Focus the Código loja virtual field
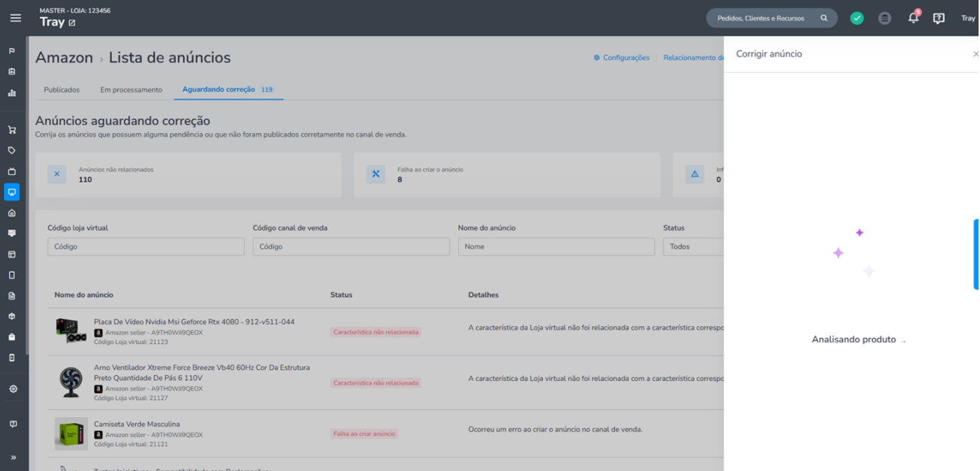The width and height of the screenshot is (980, 471). tap(146, 246)
